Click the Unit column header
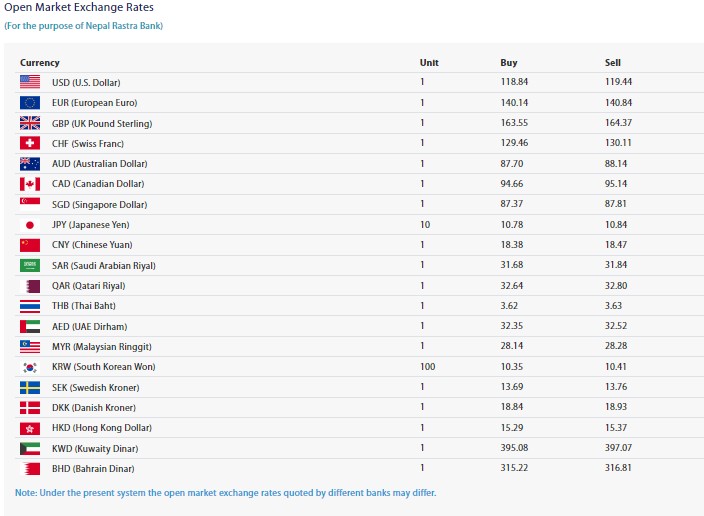Screen dimensions: 704x516 point(429,62)
